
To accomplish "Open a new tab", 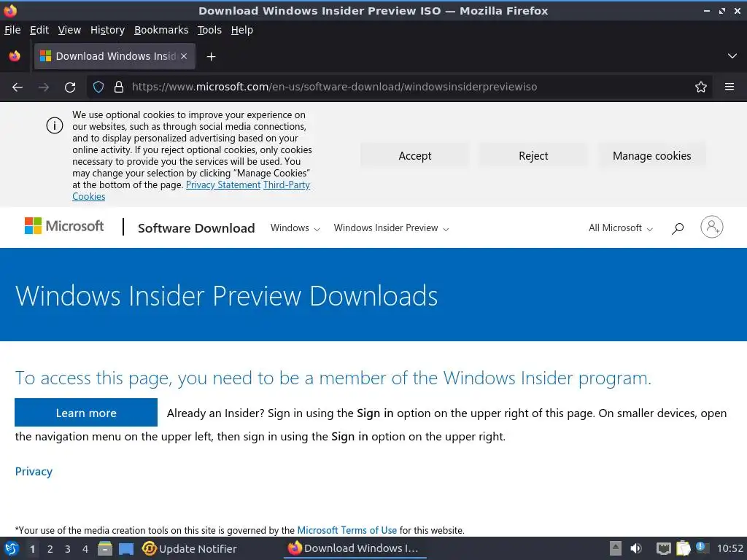I will 211,57.
